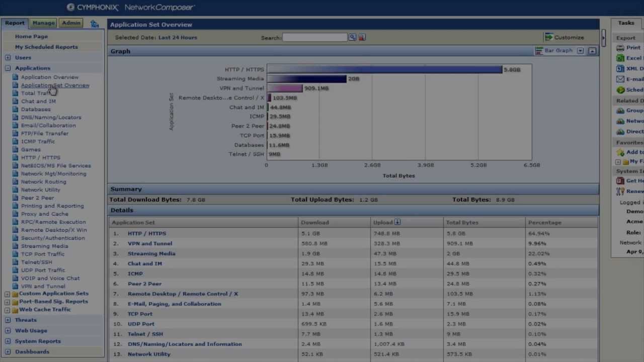Export report as XML icon
The image size is (644, 362).
(x=621, y=69)
